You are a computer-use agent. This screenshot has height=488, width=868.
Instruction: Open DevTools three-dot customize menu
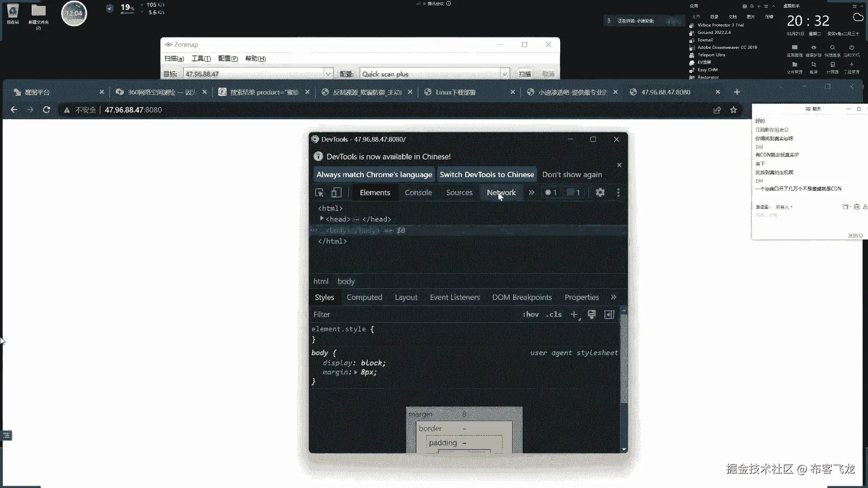[x=618, y=192]
